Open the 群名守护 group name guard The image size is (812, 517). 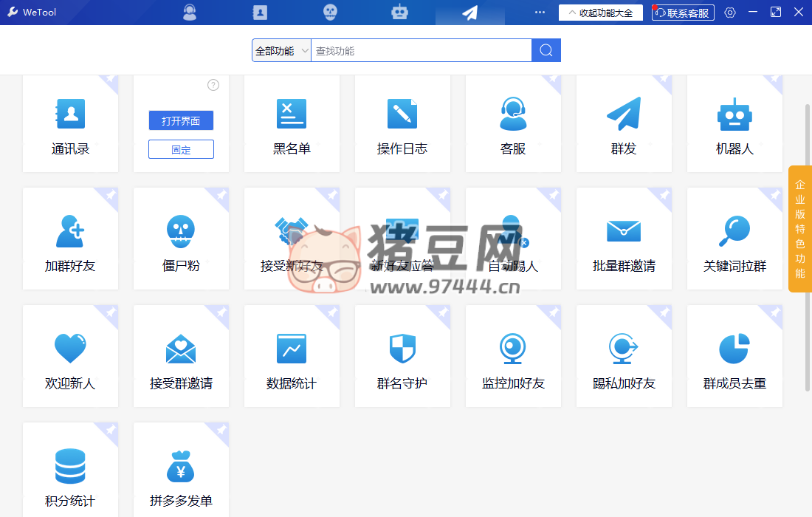click(402, 358)
